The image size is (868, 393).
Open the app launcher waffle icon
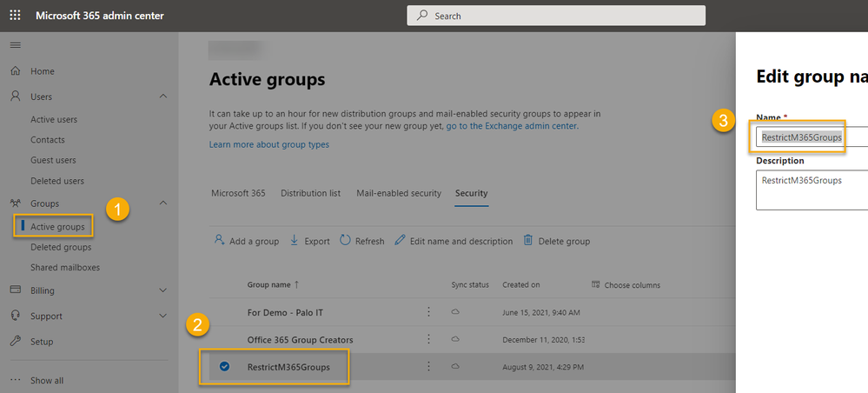15,16
